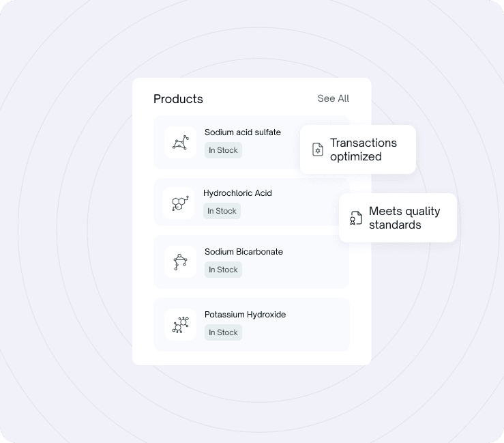
Task: Select the Sodium Bicarbonate product name
Action: click(243, 252)
